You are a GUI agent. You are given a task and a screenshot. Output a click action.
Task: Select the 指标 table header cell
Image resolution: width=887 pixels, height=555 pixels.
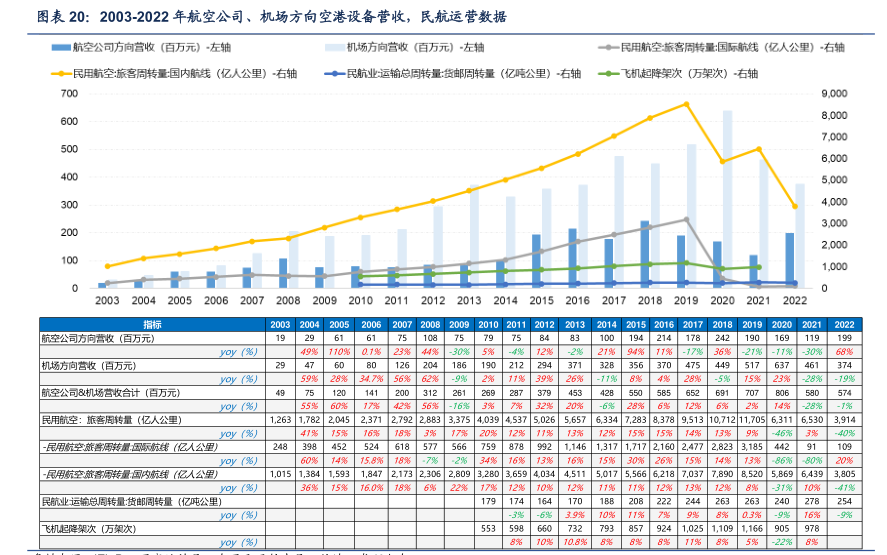pos(152,325)
